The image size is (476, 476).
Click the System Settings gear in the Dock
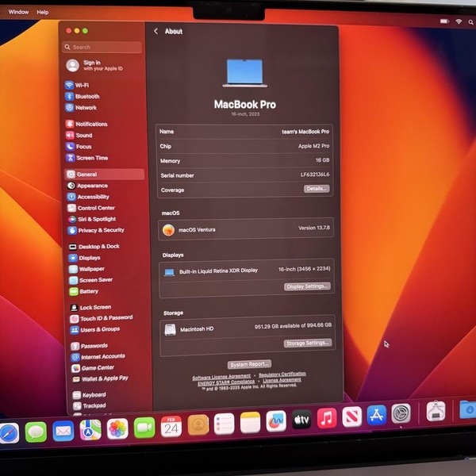[x=401, y=413]
